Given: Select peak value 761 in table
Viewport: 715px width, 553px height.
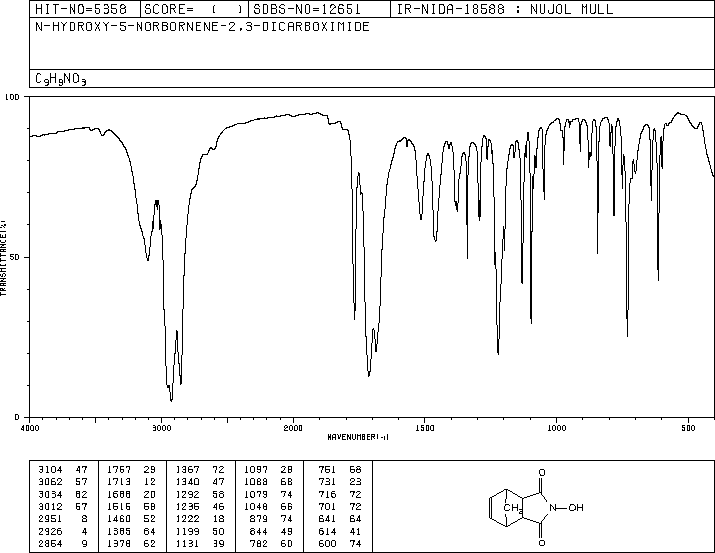Looking at the screenshot, I should click(x=327, y=470).
